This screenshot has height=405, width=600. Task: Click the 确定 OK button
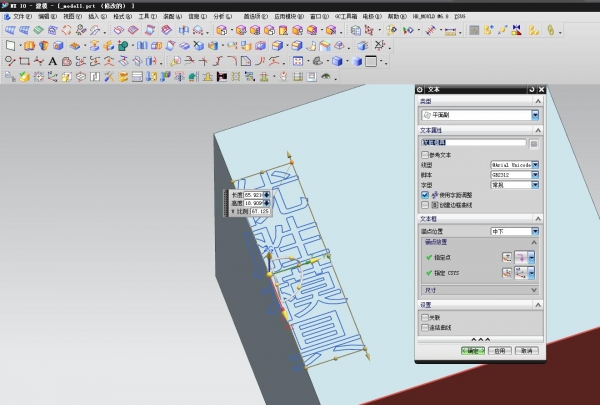[x=473, y=351]
